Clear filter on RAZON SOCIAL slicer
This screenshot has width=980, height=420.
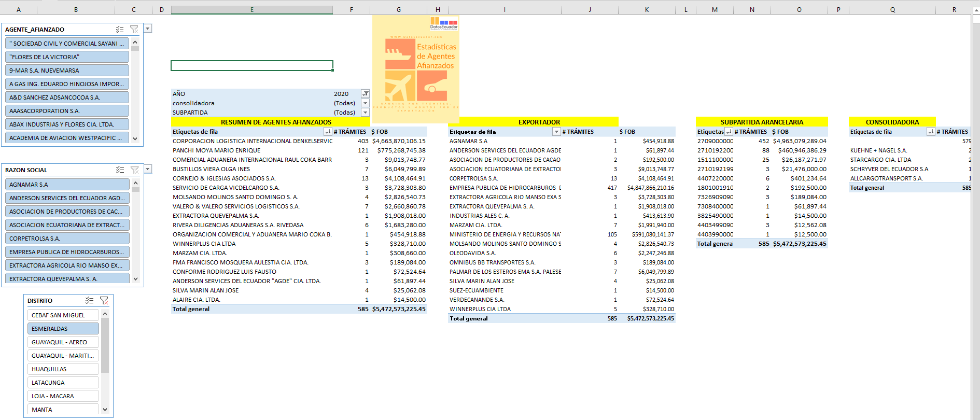[x=134, y=170]
